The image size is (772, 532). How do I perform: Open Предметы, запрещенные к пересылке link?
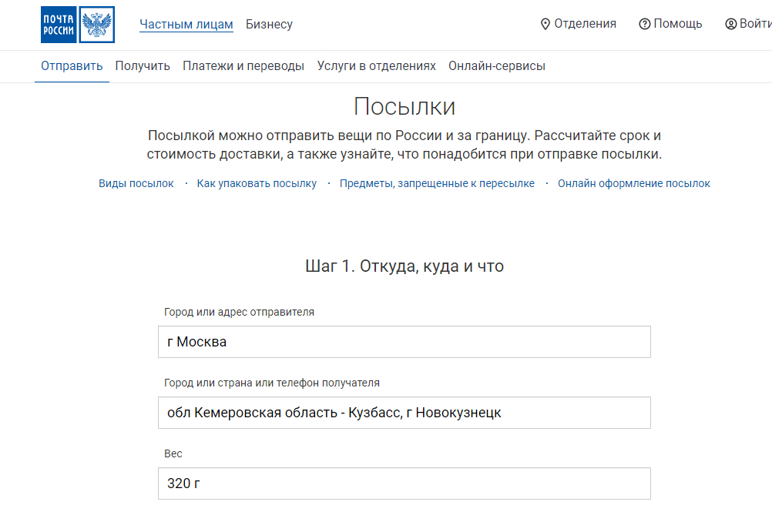437,184
